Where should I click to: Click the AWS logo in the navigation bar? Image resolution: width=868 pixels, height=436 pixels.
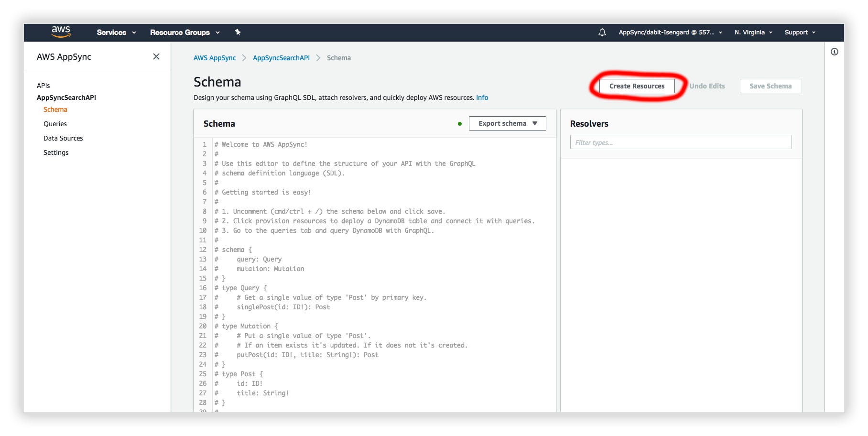61,32
